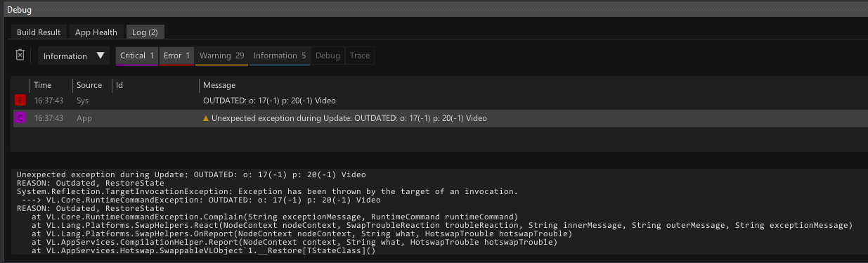Click the first REASON: Outdated, RestoreState line

(x=90, y=183)
